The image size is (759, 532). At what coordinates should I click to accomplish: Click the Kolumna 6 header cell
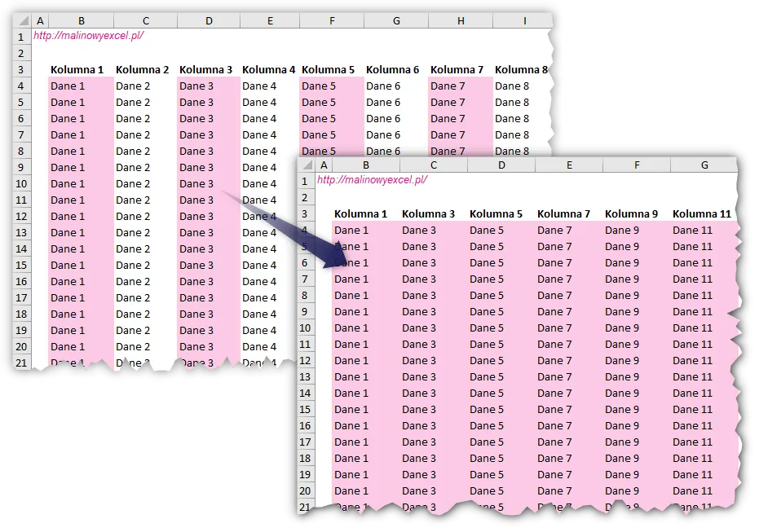point(392,70)
